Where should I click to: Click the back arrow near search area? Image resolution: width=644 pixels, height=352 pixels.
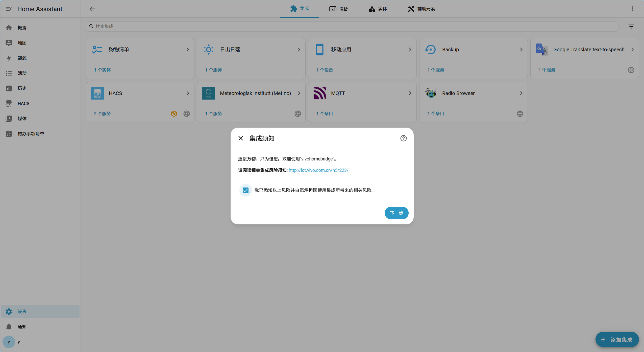click(92, 9)
